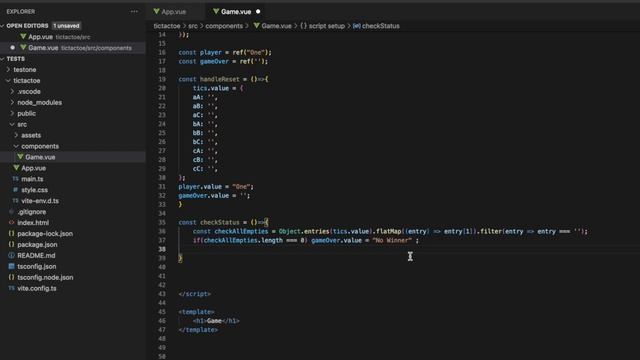Open package.json file

pos(37,244)
